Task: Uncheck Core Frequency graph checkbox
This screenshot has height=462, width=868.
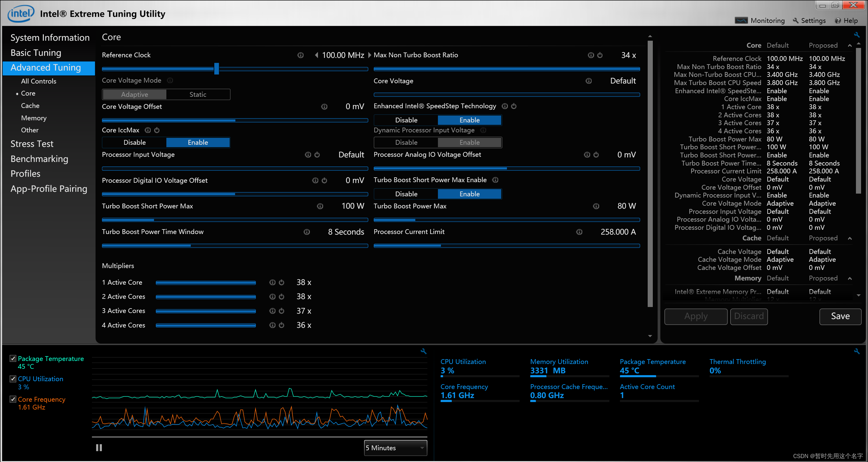Action: tap(13, 399)
